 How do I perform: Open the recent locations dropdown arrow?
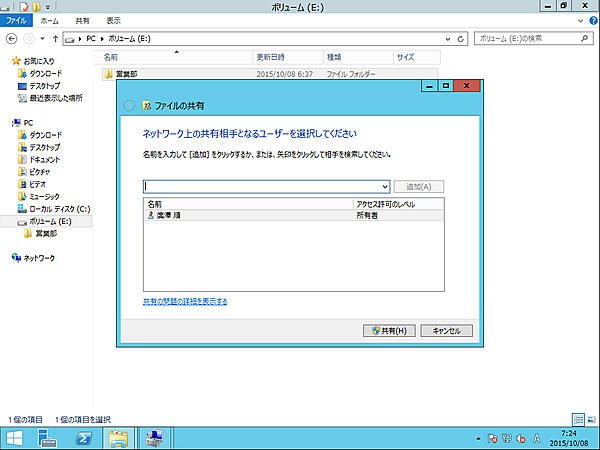point(42,39)
